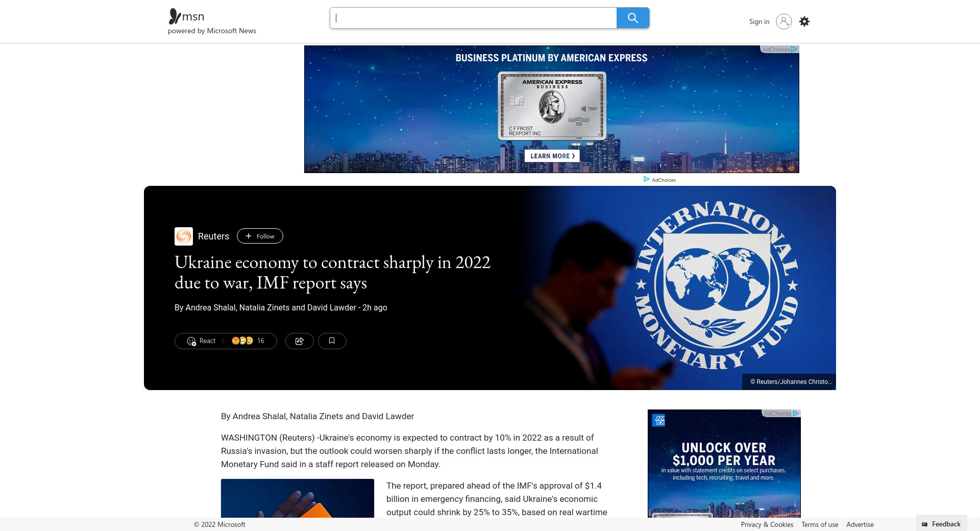Click the article body byline text

click(x=317, y=416)
